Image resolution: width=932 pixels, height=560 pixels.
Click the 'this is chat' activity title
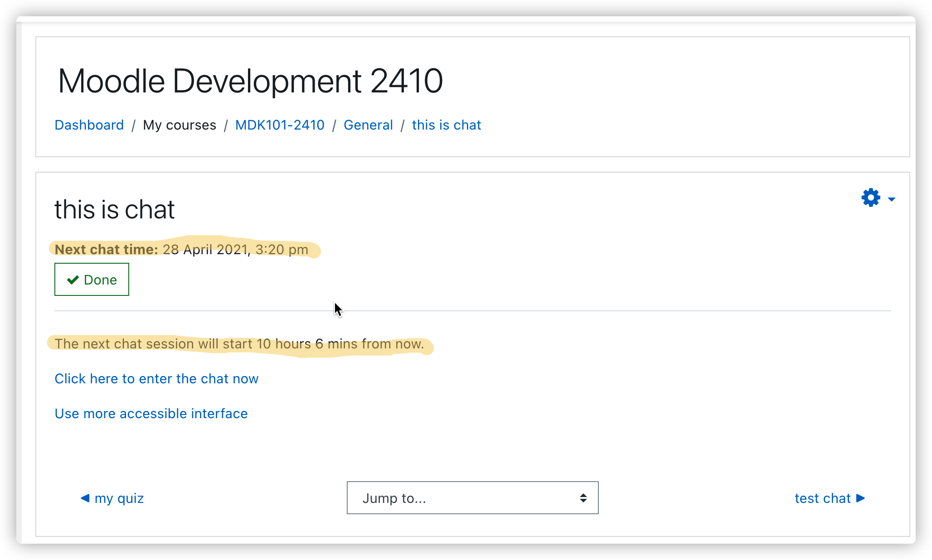114,209
